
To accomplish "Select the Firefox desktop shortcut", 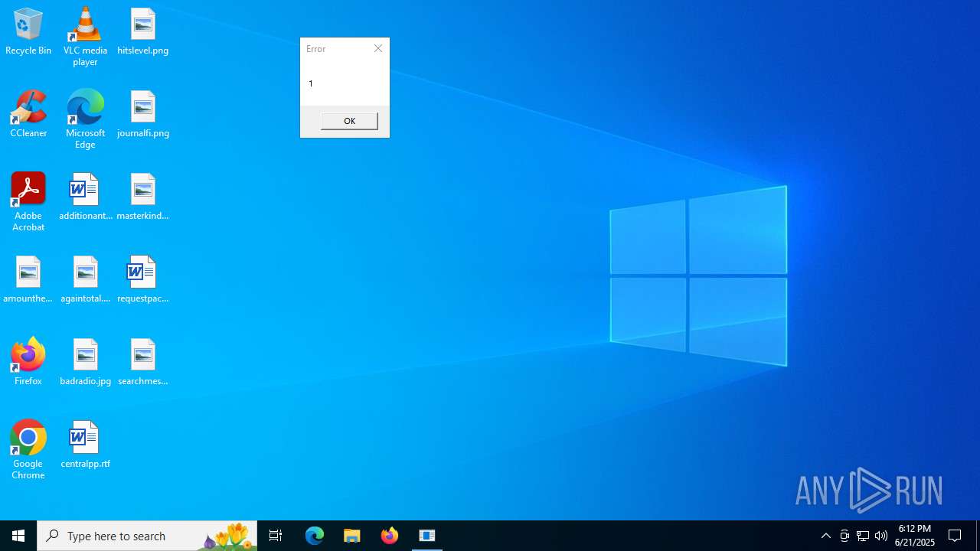I will [28, 363].
